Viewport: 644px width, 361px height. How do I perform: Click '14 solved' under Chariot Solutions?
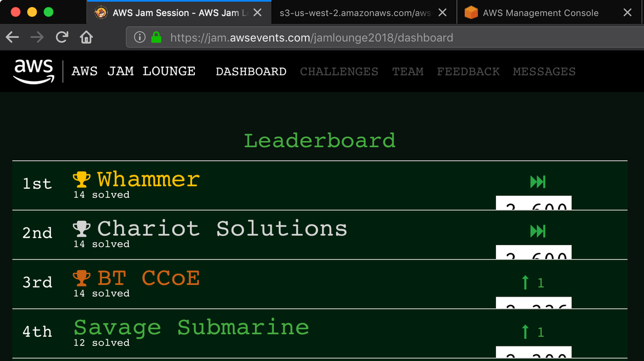(101, 244)
